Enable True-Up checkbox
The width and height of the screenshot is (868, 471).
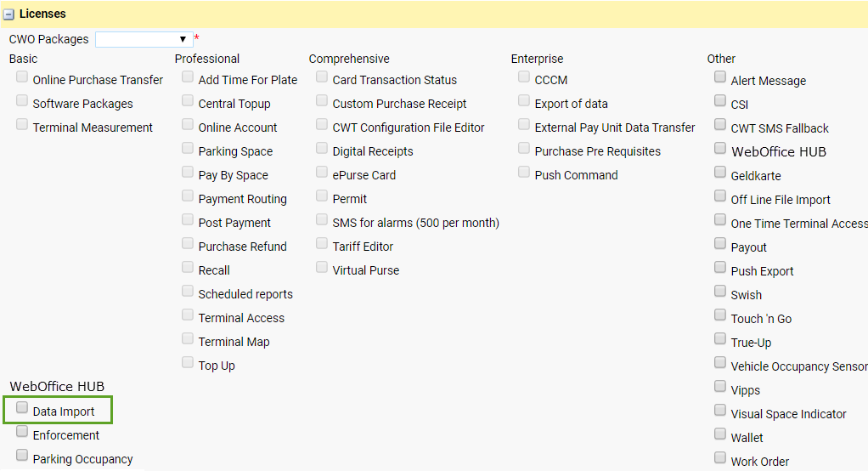[x=719, y=338]
